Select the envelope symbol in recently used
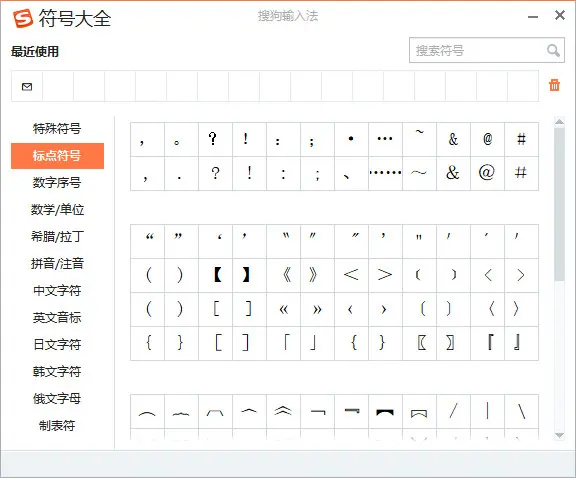Viewport: 576px width, 478px height. pos(27,86)
